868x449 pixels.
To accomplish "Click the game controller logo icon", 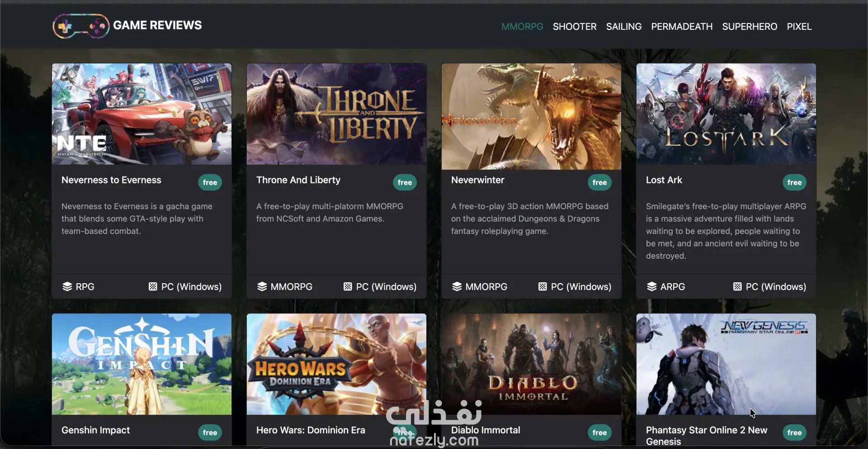I will [81, 26].
